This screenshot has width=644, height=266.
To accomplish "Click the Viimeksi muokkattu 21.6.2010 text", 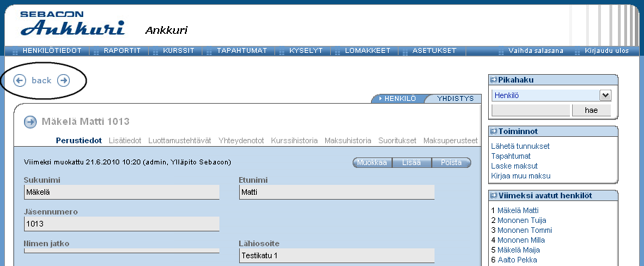I will (128, 162).
